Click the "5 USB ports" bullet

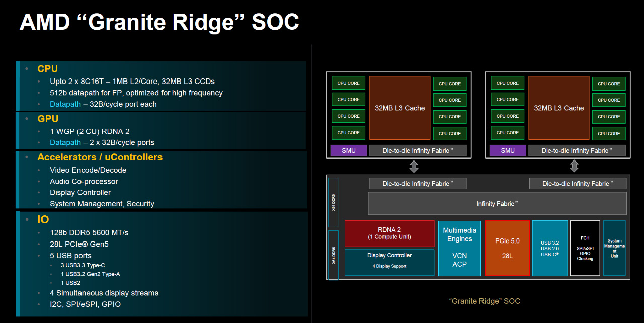point(70,255)
